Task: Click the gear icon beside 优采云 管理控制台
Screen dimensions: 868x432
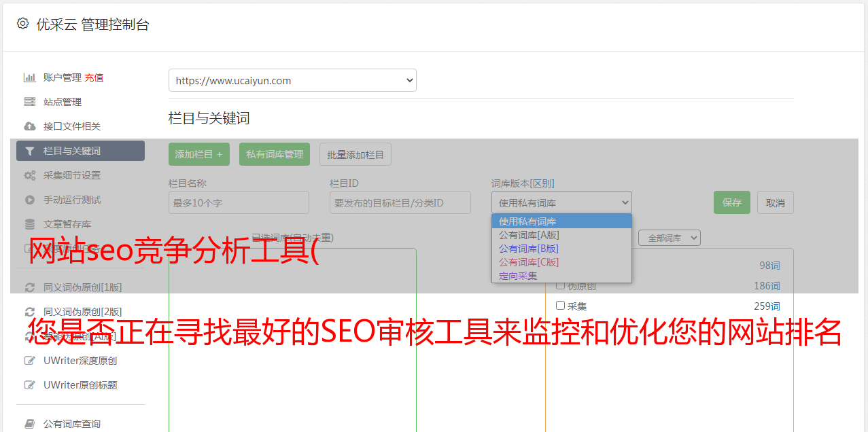Action: [x=22, y=24]
